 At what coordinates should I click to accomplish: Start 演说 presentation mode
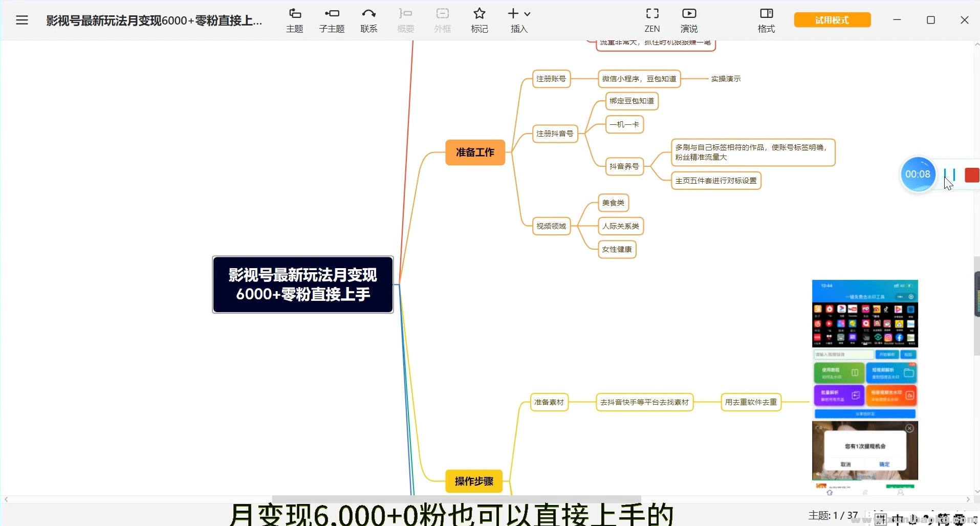688,20
